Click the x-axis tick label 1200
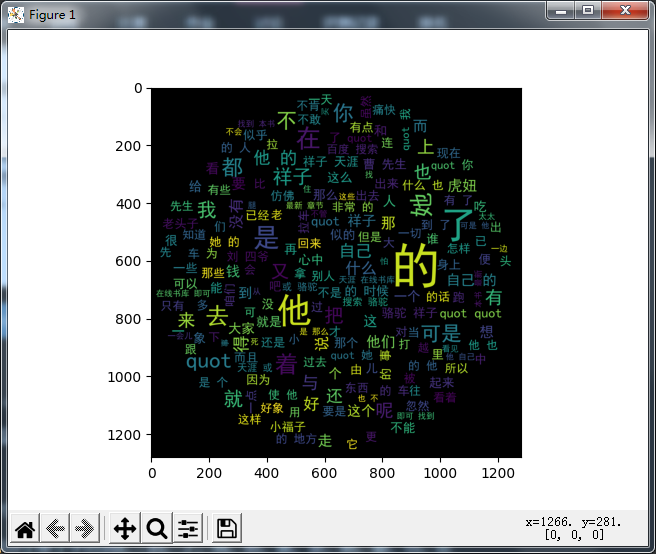 [x=498, y=473]
